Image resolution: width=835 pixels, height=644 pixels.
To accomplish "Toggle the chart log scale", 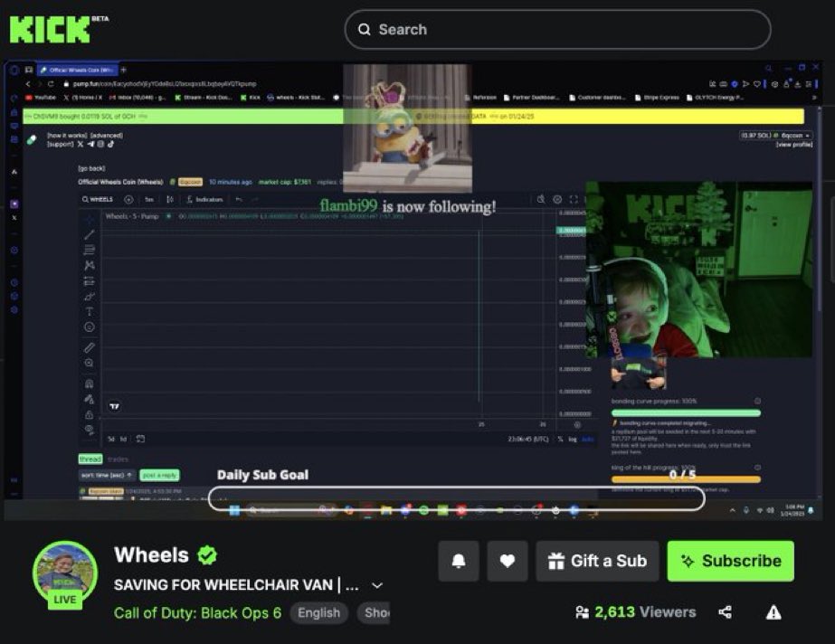I will (573, 439).
